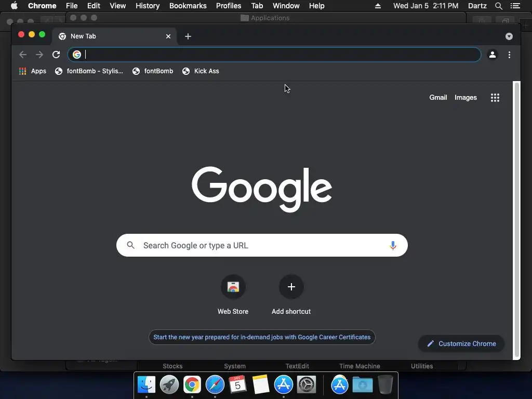Open Finder from the Dock
Viewport: 532px width, 399px height.
tap(146, 384)
